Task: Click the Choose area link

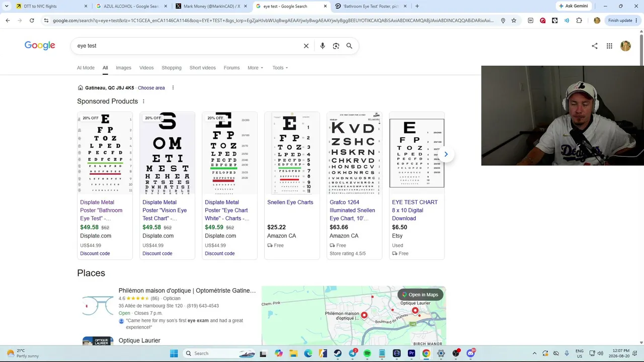Action: [151, 88]
